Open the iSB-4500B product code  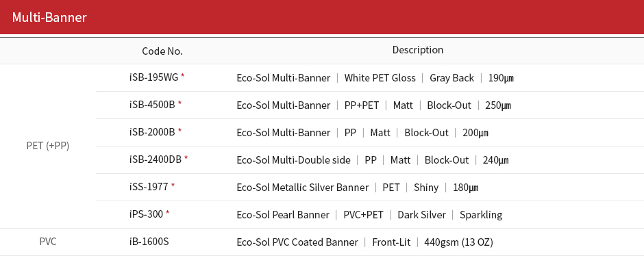click(152, 105)
